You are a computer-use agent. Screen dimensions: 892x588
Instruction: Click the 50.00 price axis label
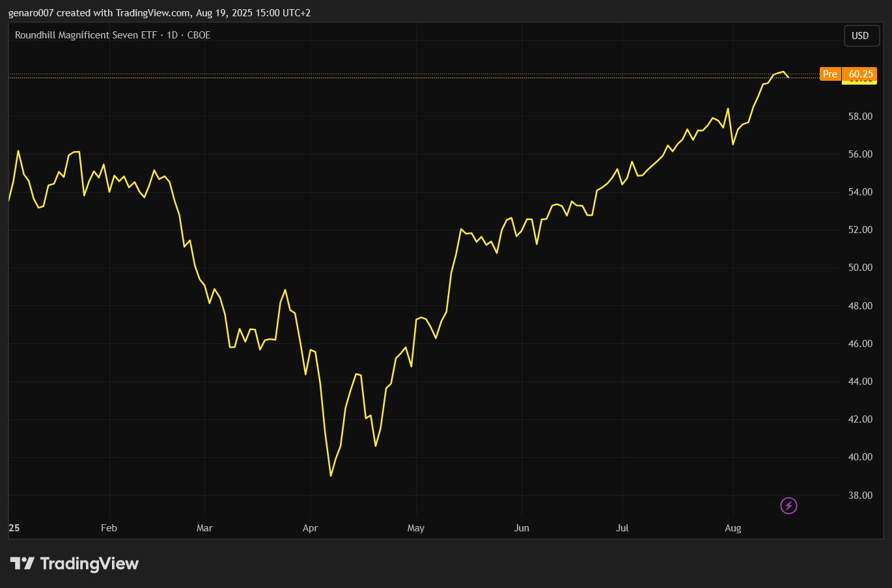click(860, 268)
